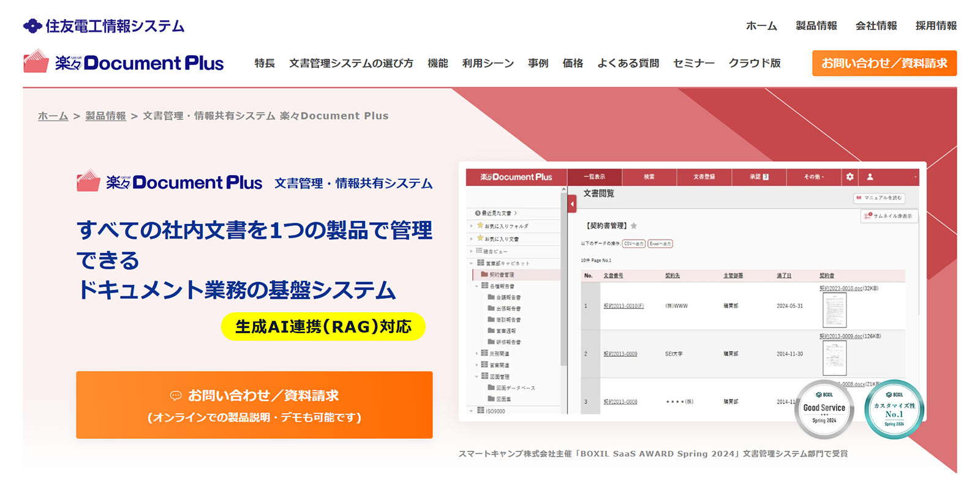The width and height of the screenshot is (980, 483).
Task: Click the 楽々Document Plus logo in navigation bar
Action: (123, 62)
